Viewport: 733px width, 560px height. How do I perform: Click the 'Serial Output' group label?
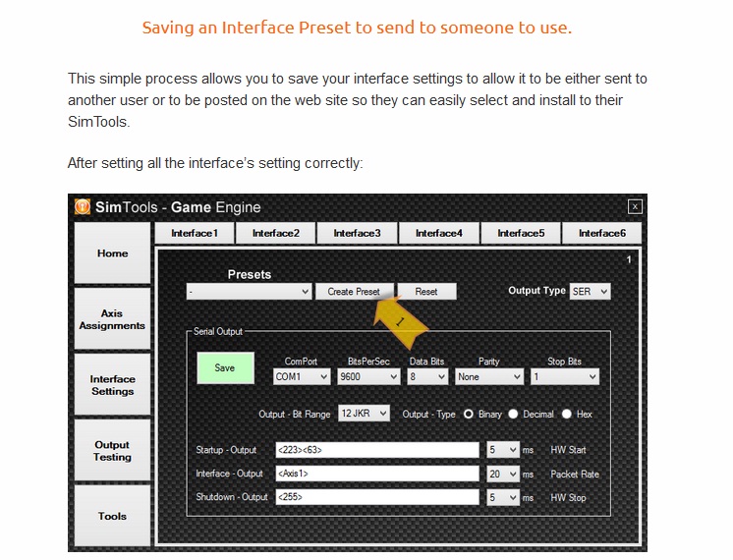coord(218,331)
